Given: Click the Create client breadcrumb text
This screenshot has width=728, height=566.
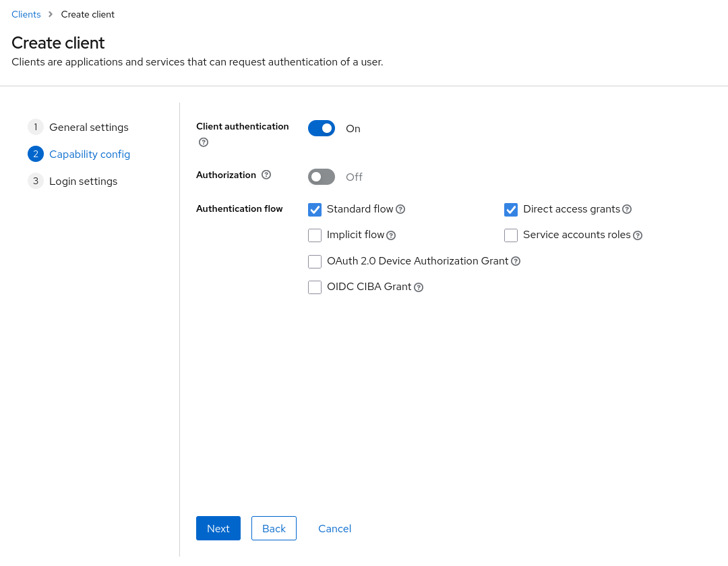Looking at the screenshot, I should point(88,14).
